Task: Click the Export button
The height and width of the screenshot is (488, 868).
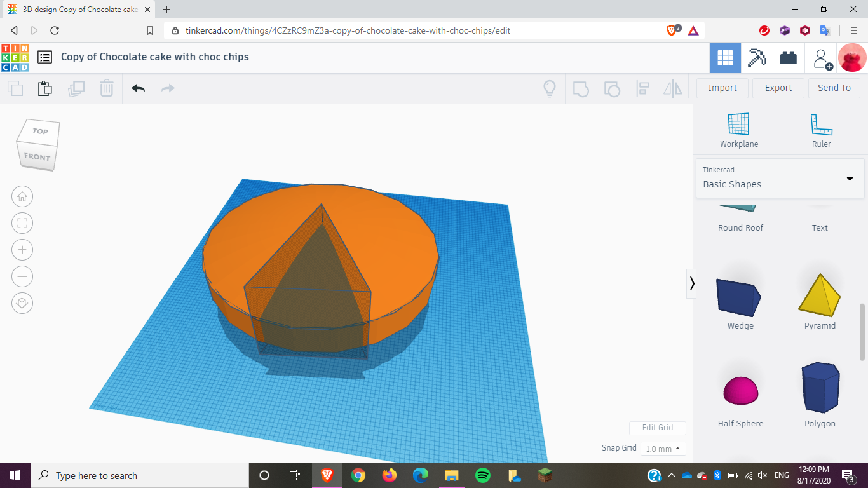Action: (x=778, y=88)
